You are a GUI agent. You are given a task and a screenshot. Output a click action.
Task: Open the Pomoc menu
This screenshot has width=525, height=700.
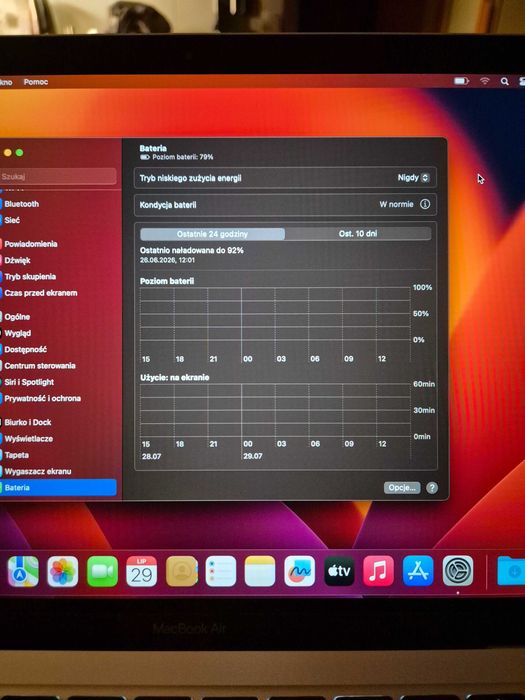coord(36,82)
